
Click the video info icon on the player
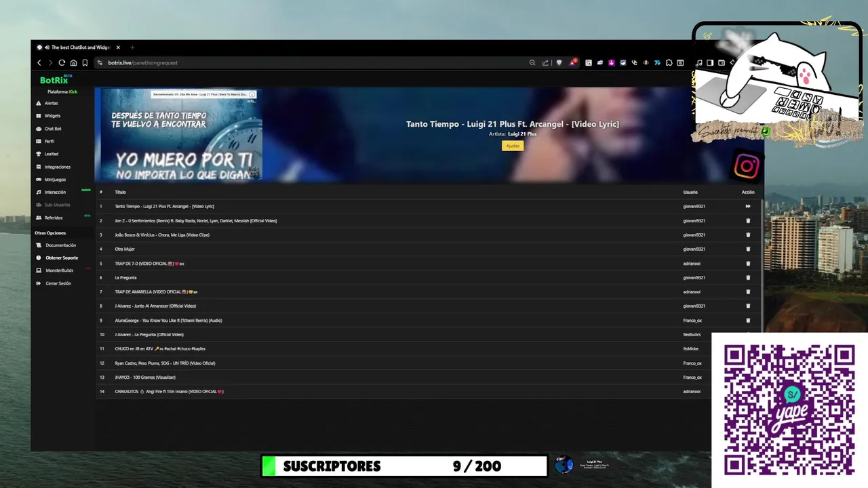point(252,94)
